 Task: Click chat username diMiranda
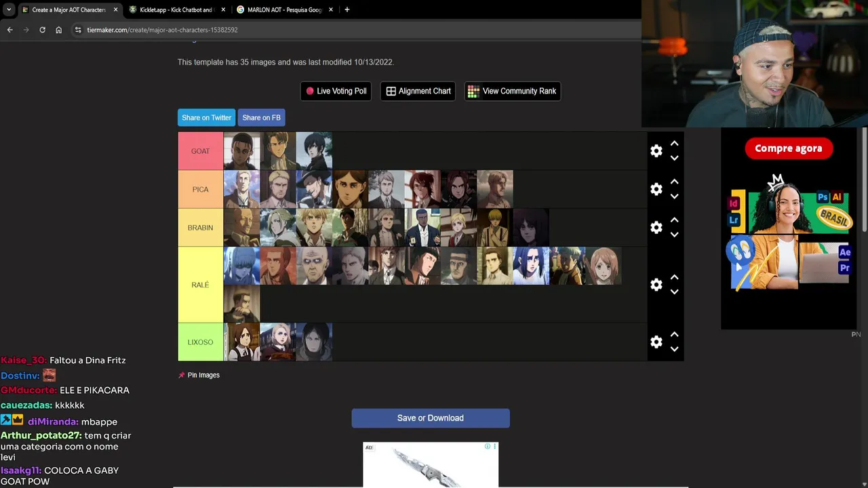[53, 422]
